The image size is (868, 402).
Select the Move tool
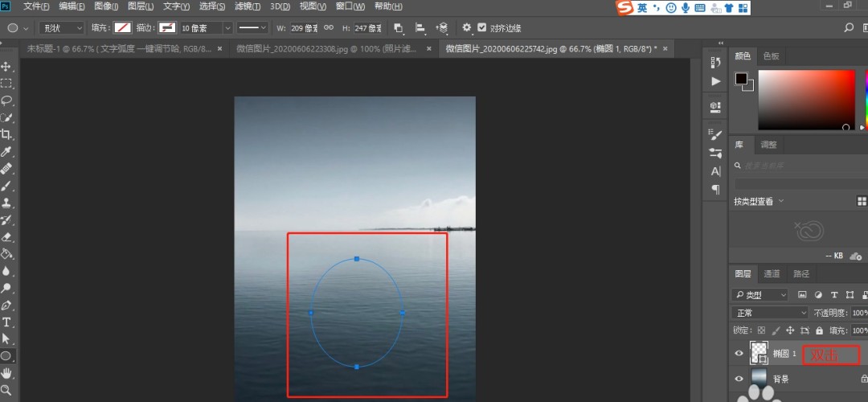(x=6, y=66)
